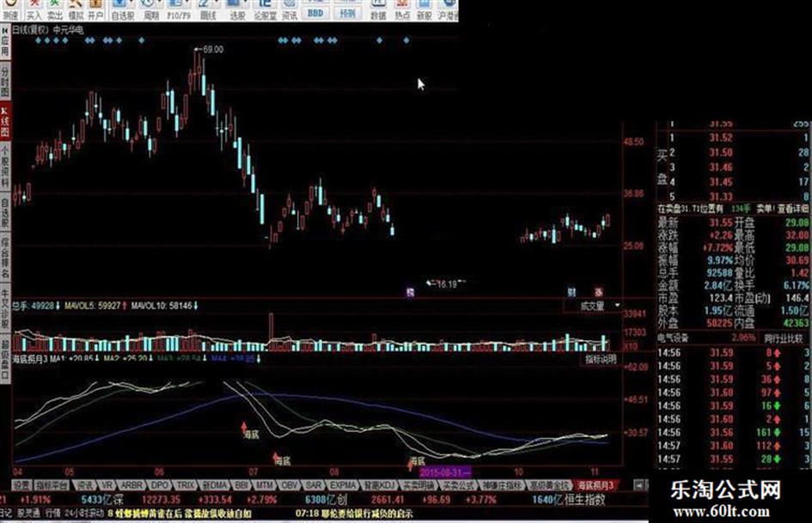
Task: Select the 画线 draw line tool
Action: [x=206, y=9]
